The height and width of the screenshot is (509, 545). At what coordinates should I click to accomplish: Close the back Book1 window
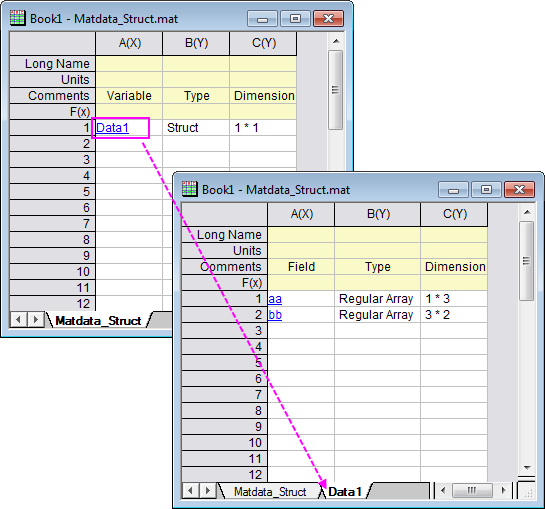click(x=328, y=19)
